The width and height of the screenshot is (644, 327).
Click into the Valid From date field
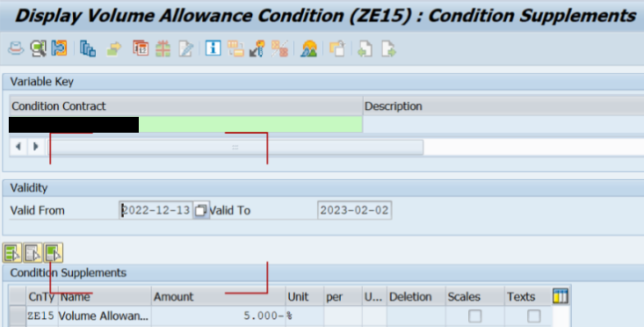156,210
